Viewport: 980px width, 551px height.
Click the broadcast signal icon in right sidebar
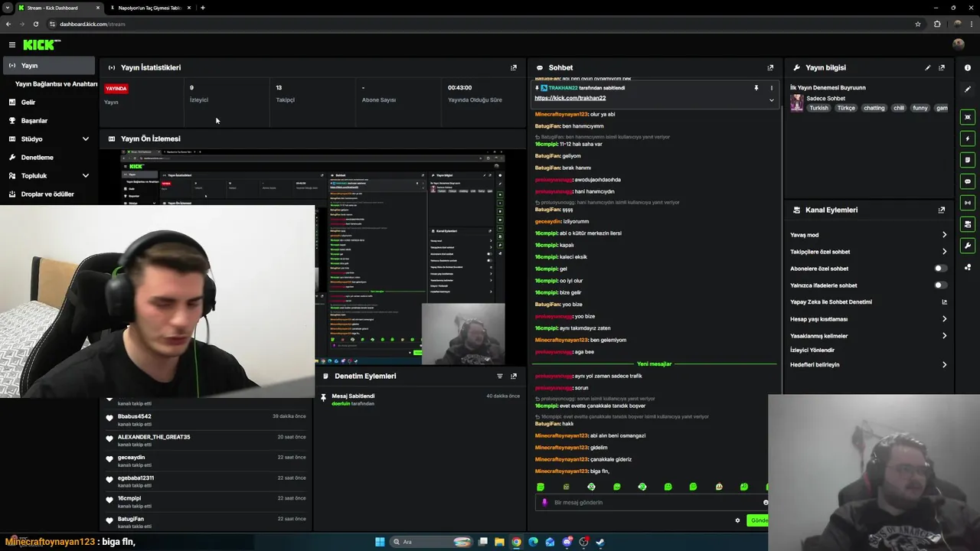pos(968,203)
